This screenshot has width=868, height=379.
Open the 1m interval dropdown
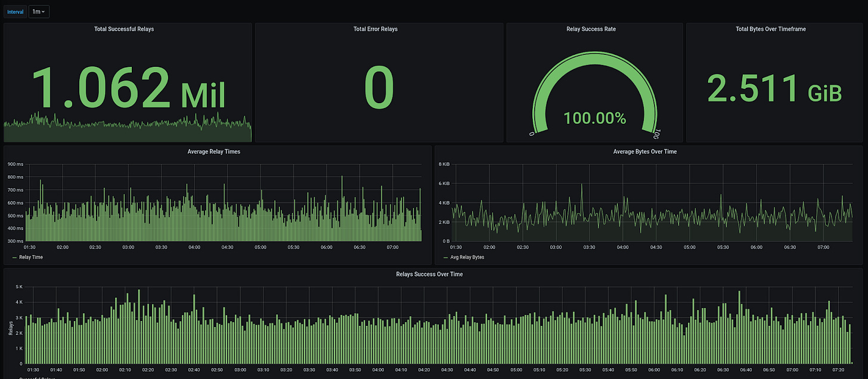(x=39, y=11)
